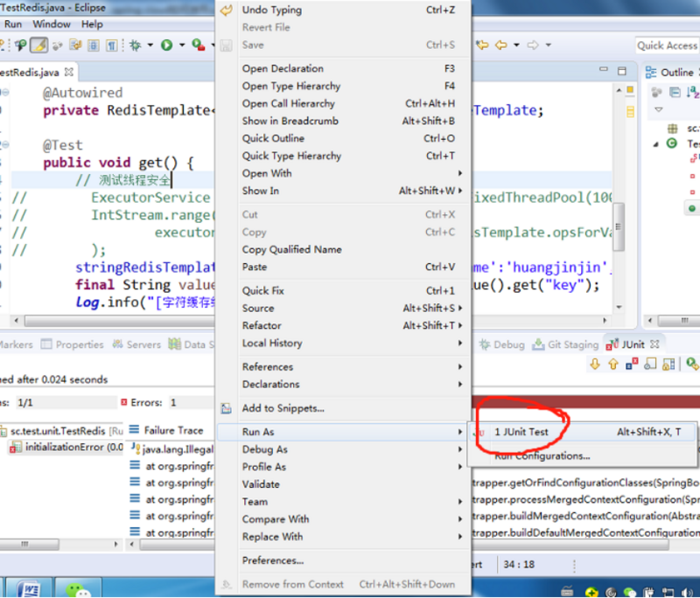Click Open Declaration in context menu
The image size is (700, 598).
point(283,68)
